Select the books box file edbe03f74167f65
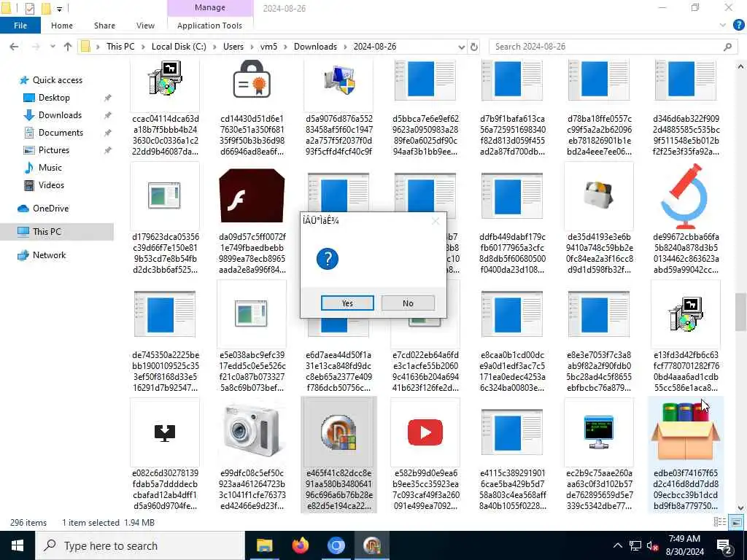The width and height of the screenshot is (747, 560). click(x=686, y=455)
